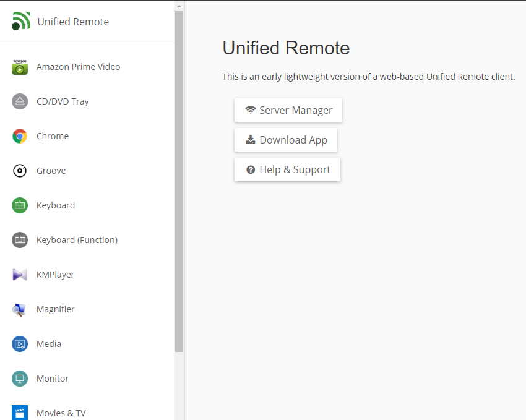Choose Groove label in remote list
This screenshot has width=526, height=420.
click(51, 171)
